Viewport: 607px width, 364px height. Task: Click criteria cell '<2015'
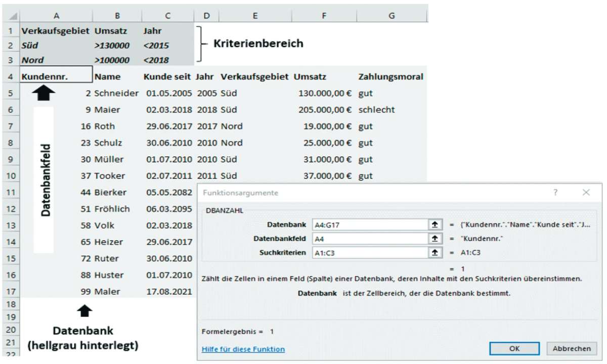(x=168, y=45)
